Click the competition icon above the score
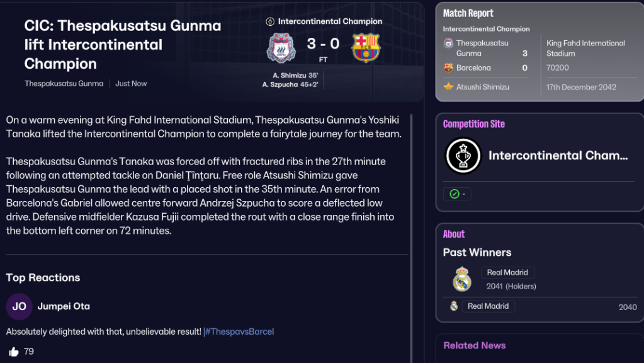The height and width of the screenshot is (363, 644). tap(270, 21)
